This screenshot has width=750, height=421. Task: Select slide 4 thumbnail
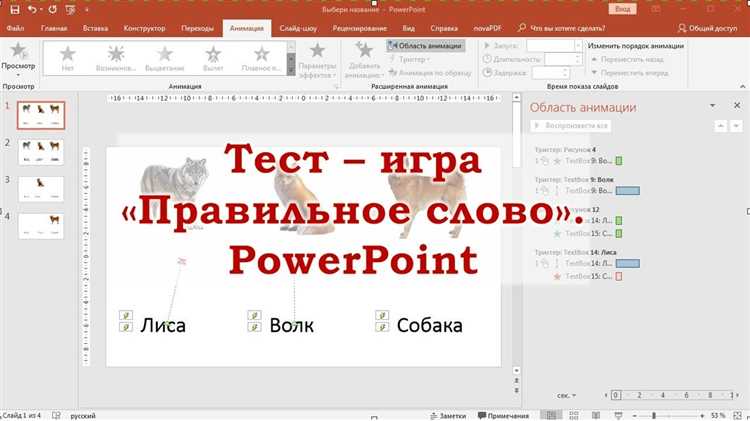click(x=41, y=225)
